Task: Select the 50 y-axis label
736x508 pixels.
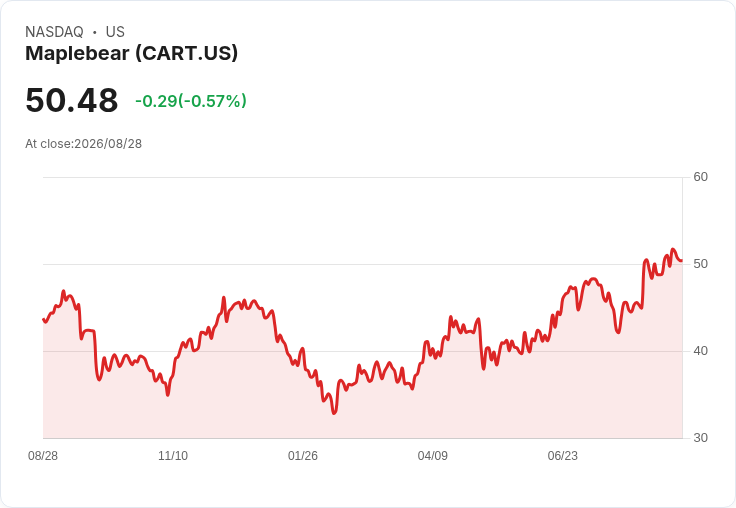Action: click(700, 264)
